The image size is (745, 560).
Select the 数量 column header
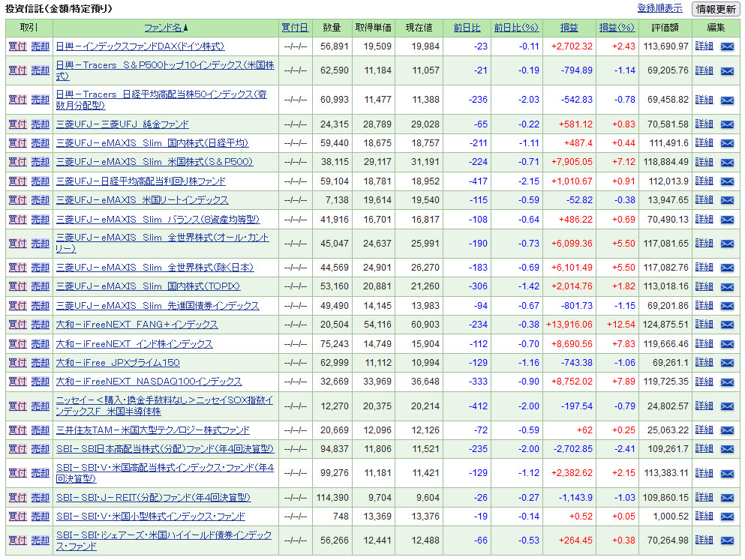point(332,28)
